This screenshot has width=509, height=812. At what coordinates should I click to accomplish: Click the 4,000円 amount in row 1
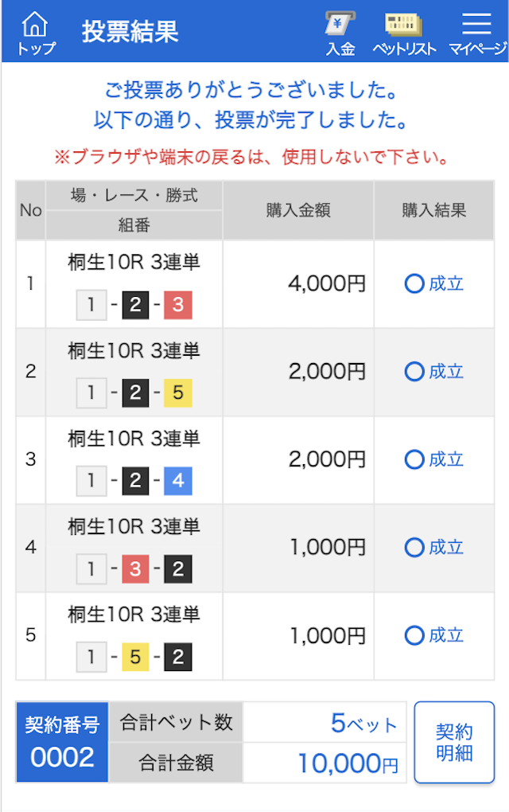327,283
